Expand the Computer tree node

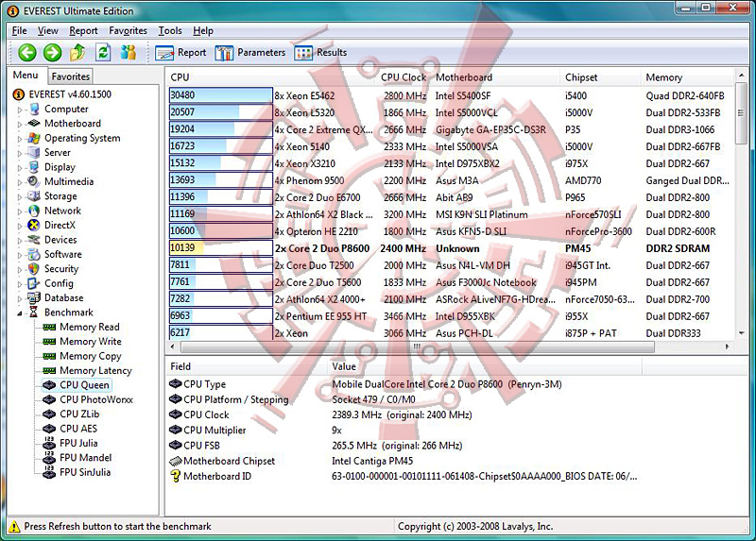pyautogui.click(x=20, y=110)
